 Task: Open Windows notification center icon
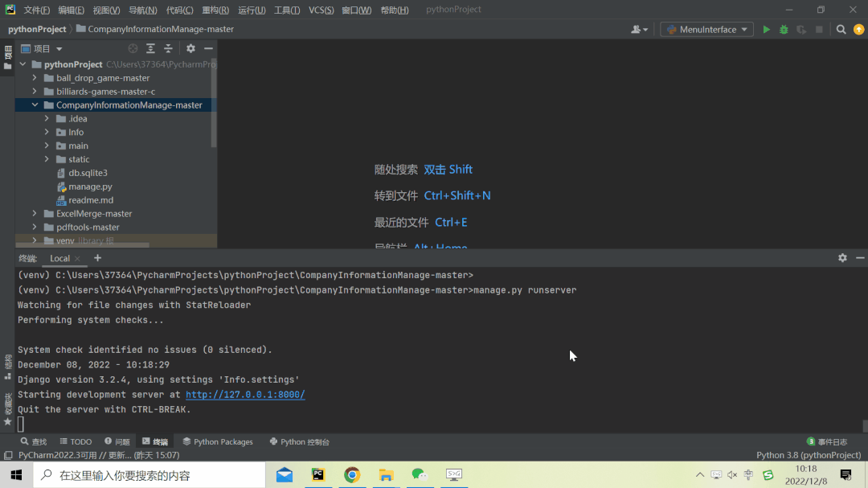click(845, 474)
